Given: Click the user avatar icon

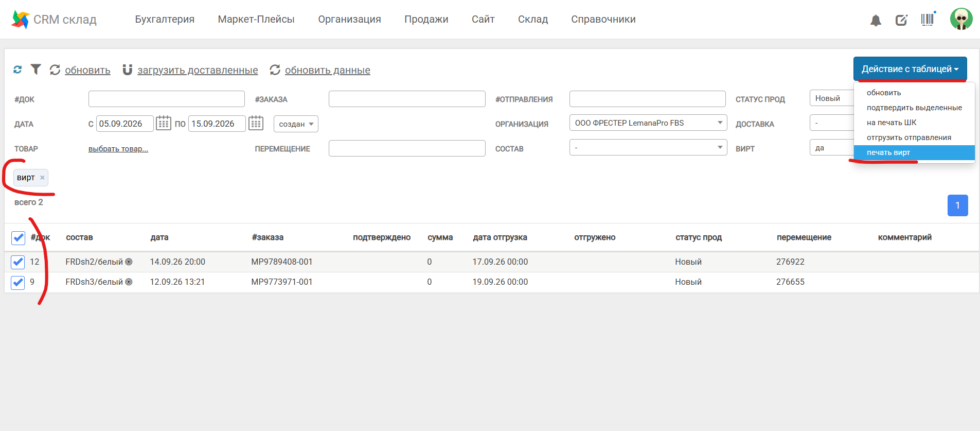Looking at the screenshot, I should point(961,19).
